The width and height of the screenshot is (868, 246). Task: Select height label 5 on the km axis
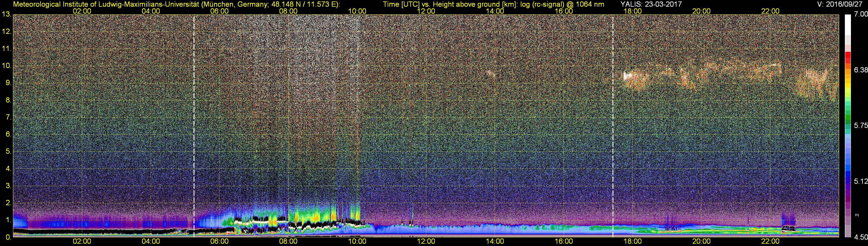[8, 152]
